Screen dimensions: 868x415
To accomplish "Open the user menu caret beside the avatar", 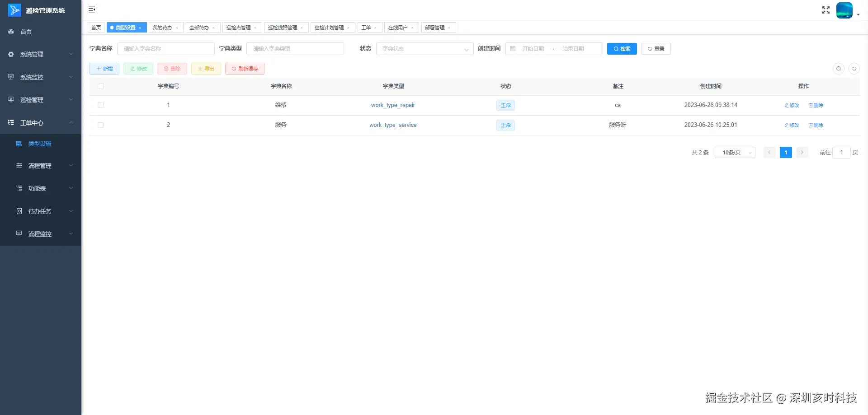I will click(858, 14).
